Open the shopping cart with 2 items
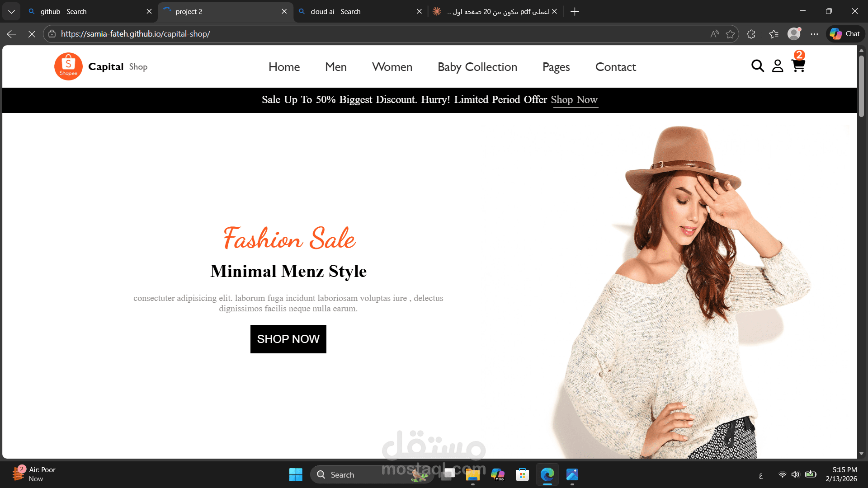The image size is (868, 488). (x=798, y=66)
